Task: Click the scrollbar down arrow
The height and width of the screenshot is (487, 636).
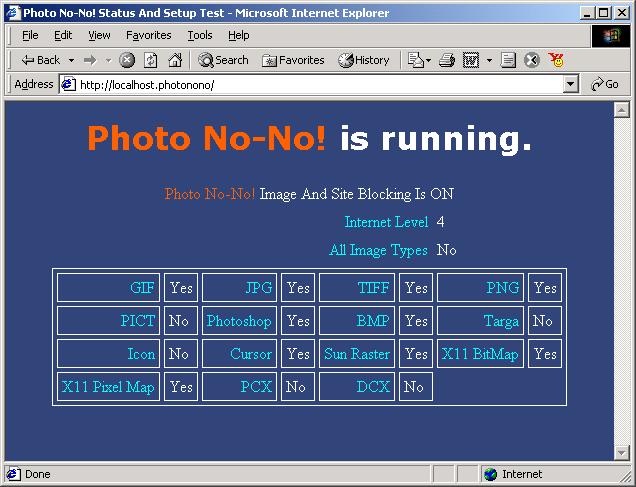Action: (x=621, y=453)
